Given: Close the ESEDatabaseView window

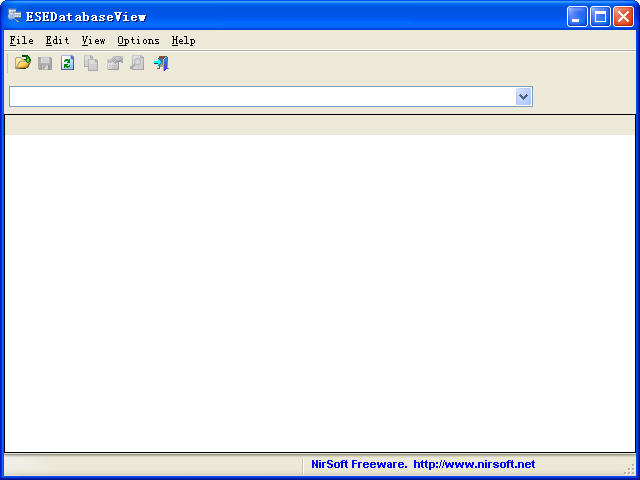Looking at the screenshot, I should click(x=623, y=17).
